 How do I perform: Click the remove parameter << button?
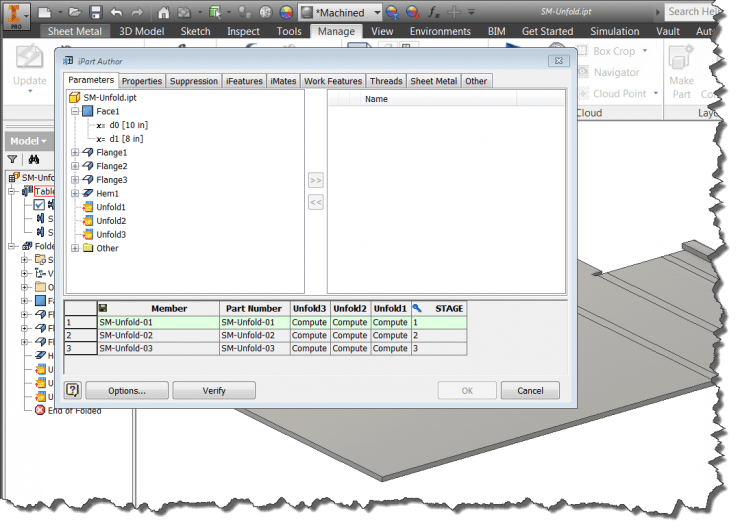click(x=316, y=202)
